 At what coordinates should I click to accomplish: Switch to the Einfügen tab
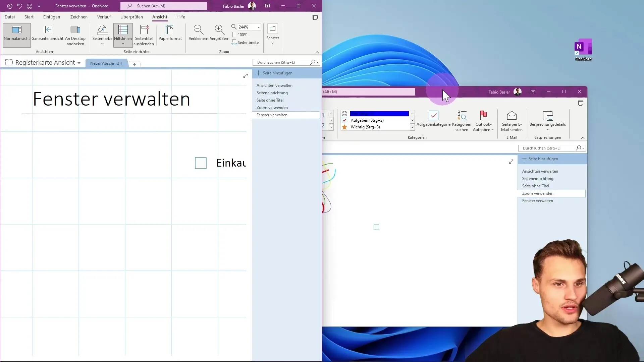pyautogui.click(x=52, y=17)
